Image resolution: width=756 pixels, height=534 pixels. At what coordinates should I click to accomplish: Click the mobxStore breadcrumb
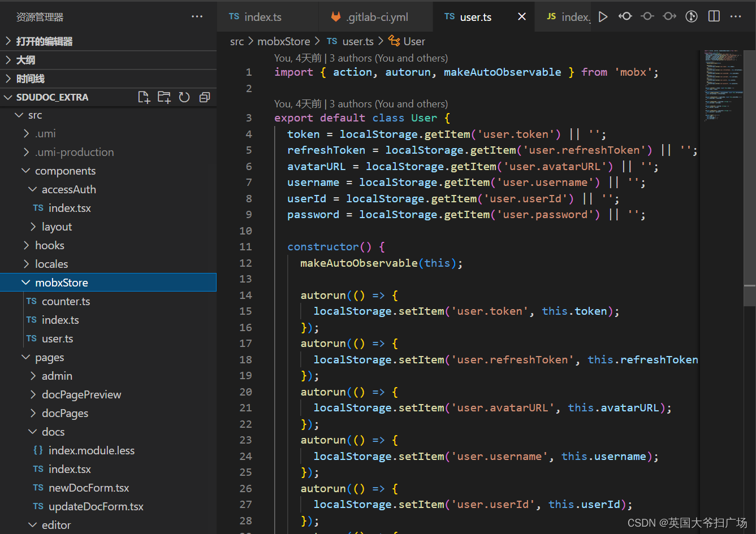(284, 41)
